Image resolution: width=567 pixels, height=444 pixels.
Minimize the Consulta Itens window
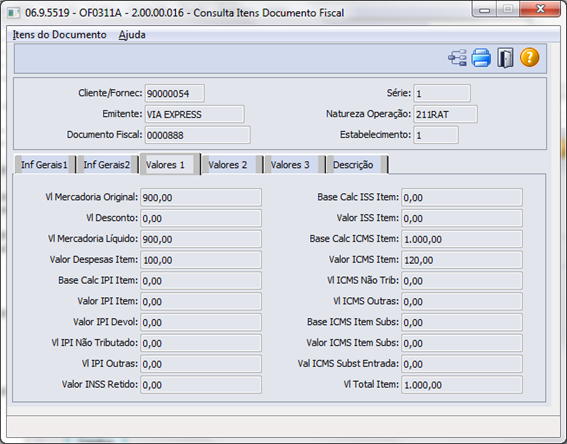485,9
